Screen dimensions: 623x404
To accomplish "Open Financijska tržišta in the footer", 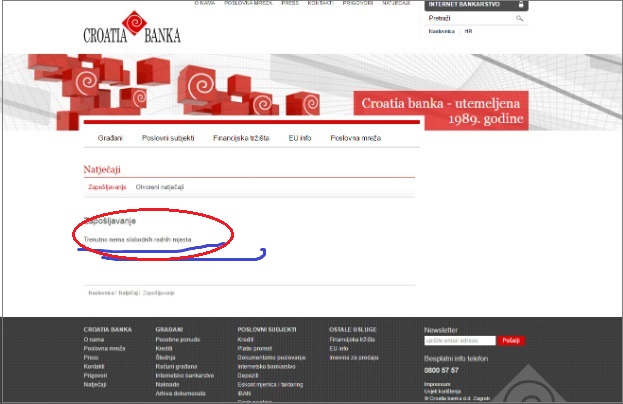I will (x=352, y=339).
